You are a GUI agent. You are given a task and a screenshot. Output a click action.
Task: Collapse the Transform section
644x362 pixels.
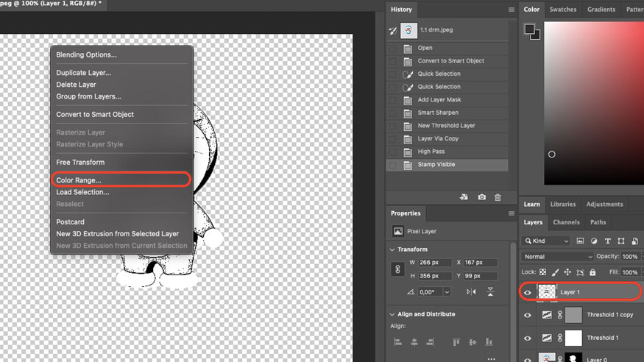[x=392, y=249]
